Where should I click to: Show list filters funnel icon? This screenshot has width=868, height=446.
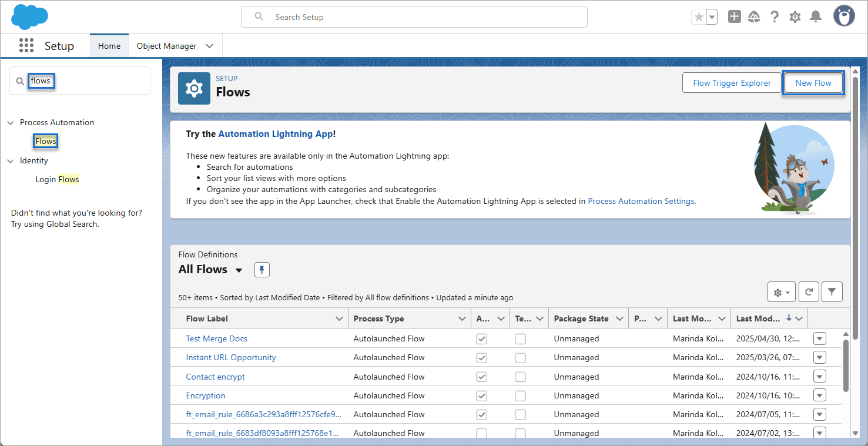(x=832, y=292)
